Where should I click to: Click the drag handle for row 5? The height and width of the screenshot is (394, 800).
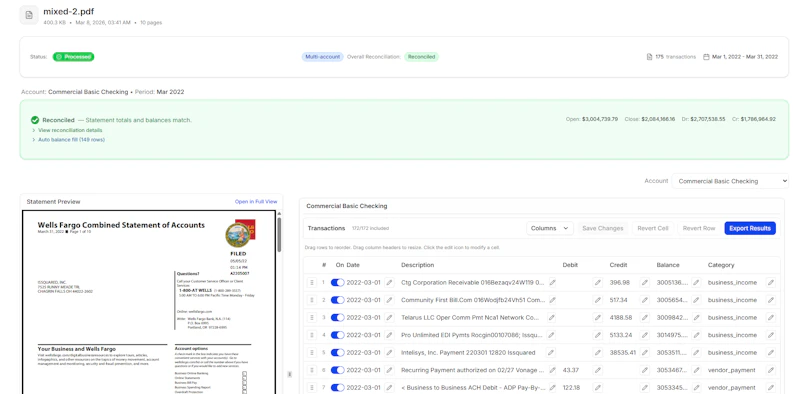click(x=312, y=353)
